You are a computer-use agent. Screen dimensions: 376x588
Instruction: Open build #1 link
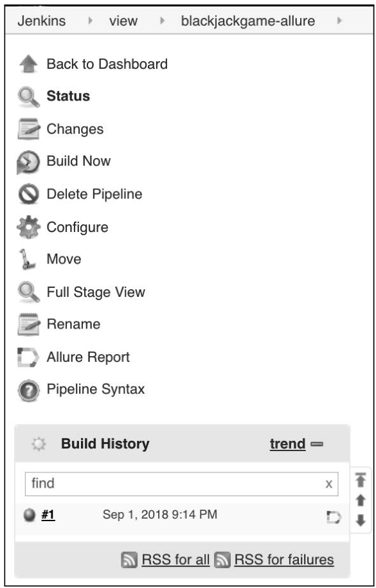coord(48,515)
